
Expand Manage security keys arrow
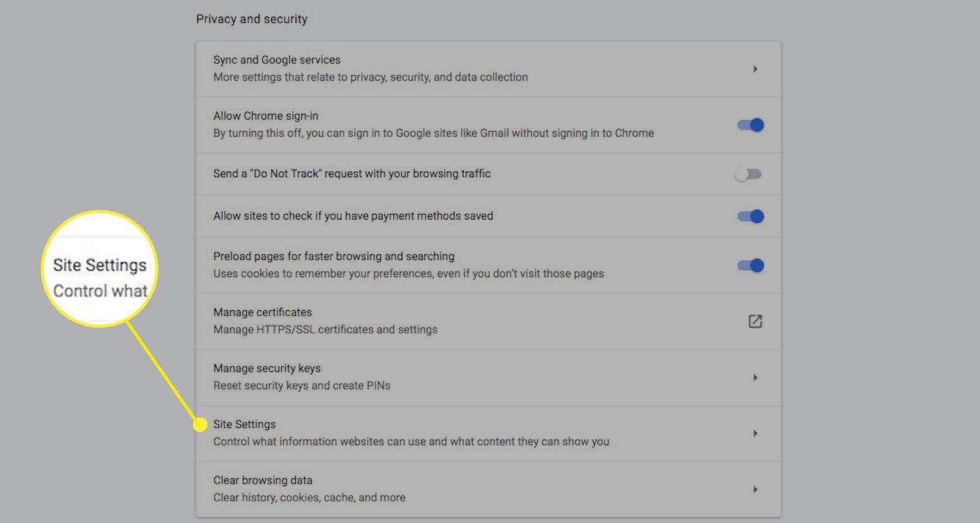click(755, 377)
